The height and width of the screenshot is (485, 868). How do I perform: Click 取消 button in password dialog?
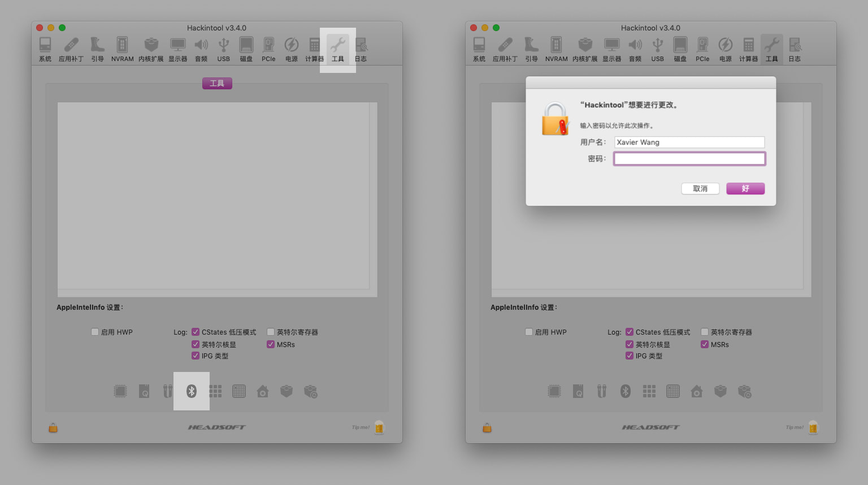pos(700,188)
